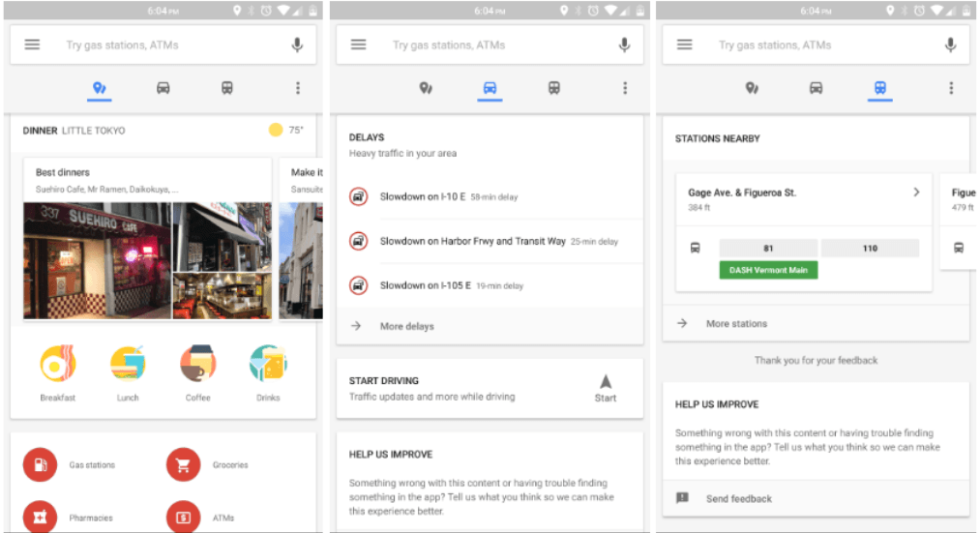Tap the bus route 110 chip
Screen dimensions: 980x533
coord(870,249)
